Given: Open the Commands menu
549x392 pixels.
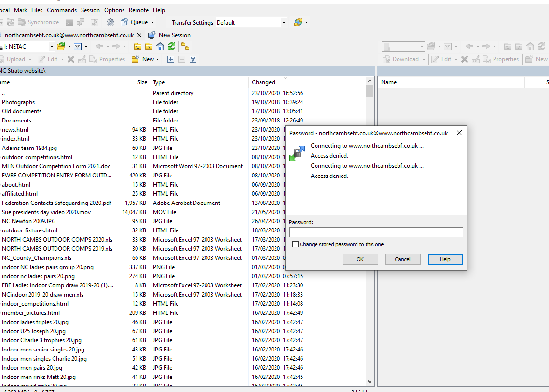Looking at the screenshot, I should (62, 10).
